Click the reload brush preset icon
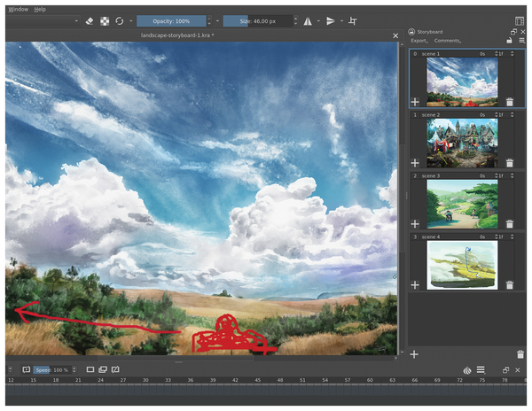The width and height of the screenshot is (532, 411). pyautogui.click(x=120, y=20)
